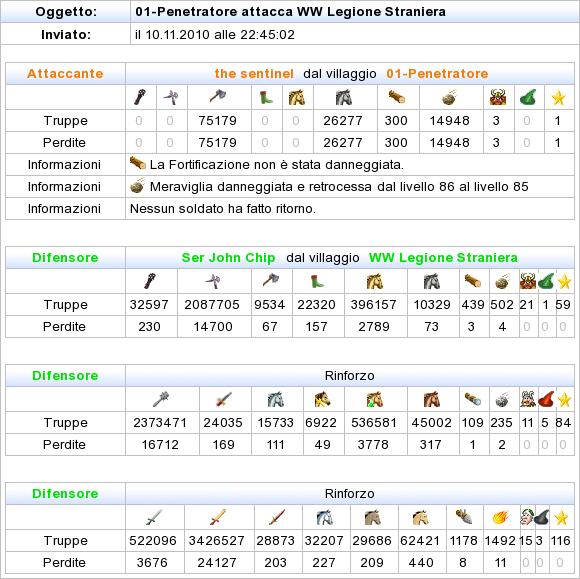
Task: Open Ser John Chip player link
Action: coord(228,257)
